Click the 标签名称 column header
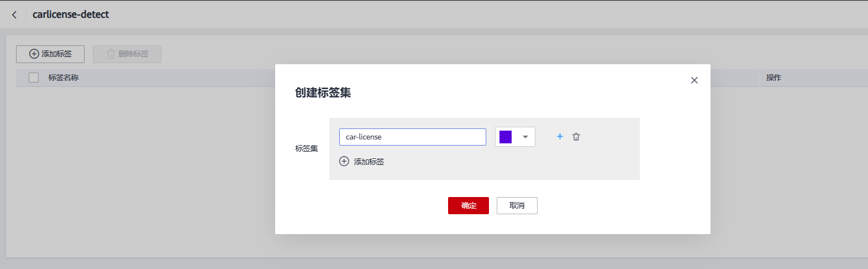The width and height of the screenshot is (868, 269). pos(64,77)
